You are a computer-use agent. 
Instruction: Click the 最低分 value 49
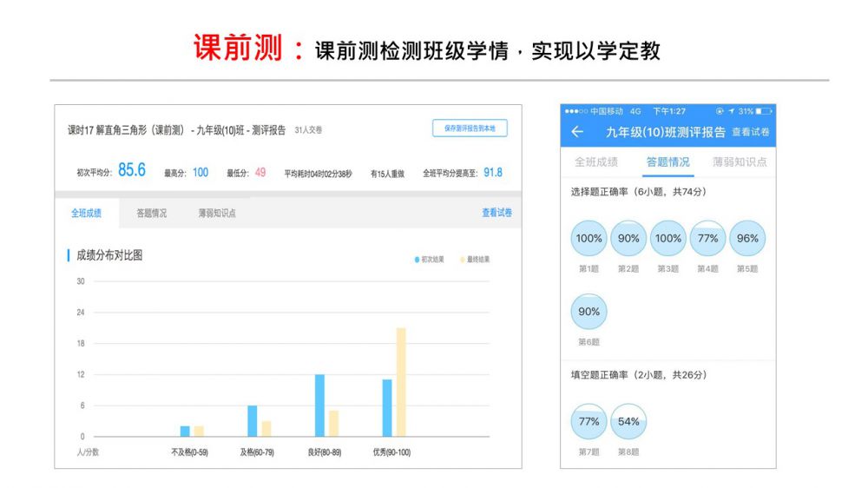pyautogui.click(x=260, y=172)
